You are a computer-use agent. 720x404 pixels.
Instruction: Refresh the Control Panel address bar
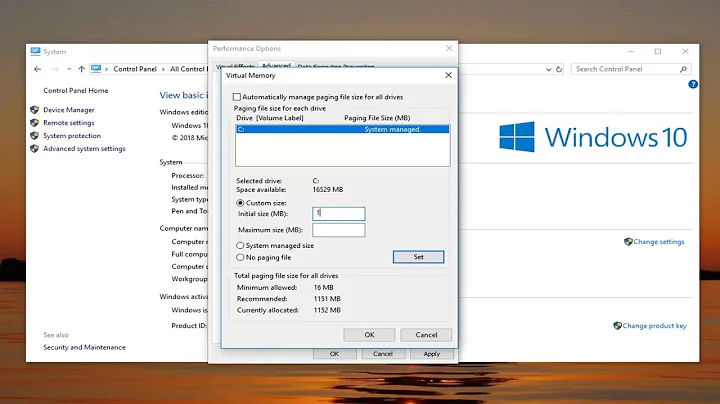click(x=559, y=69)
